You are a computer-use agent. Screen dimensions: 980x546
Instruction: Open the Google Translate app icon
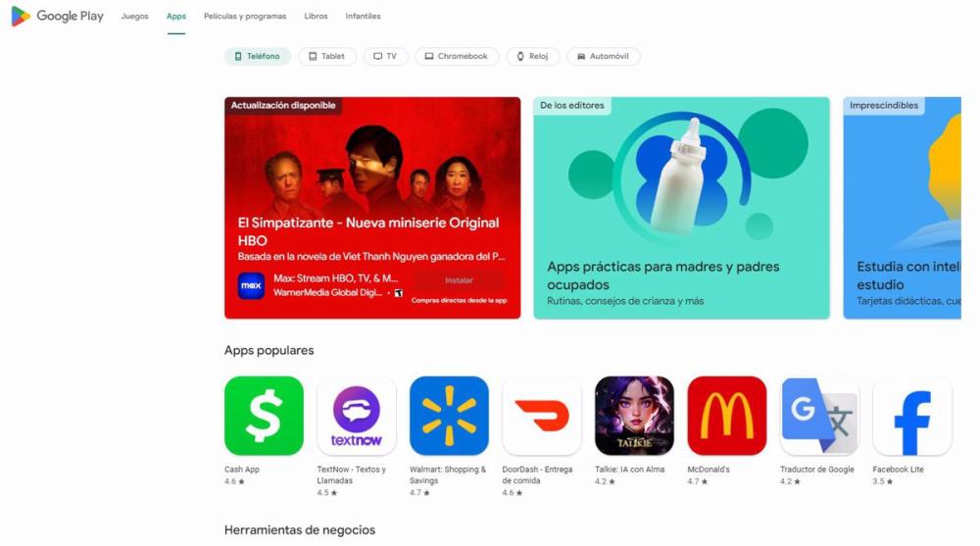point(819,416)
